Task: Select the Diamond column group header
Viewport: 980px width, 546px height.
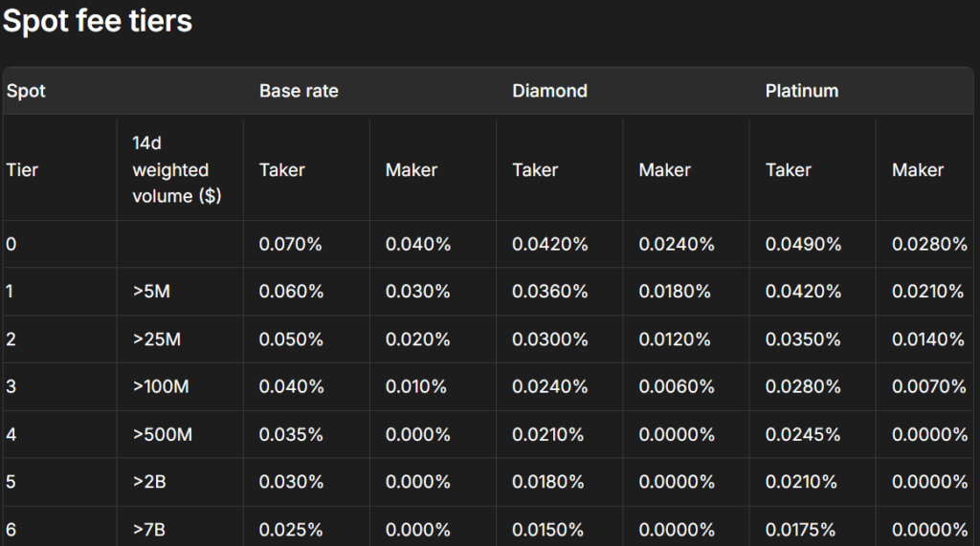Action: point(549,92)
